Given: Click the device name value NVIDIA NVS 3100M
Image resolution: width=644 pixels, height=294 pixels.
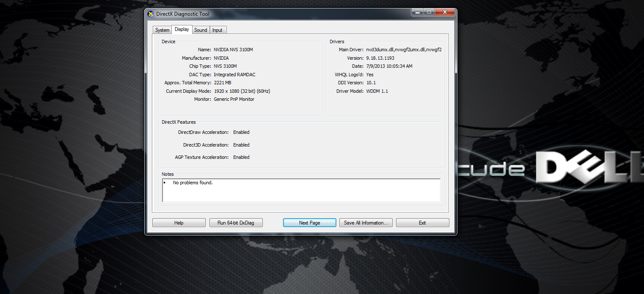Looking at the screenshot, I should [x=233, y=50].
